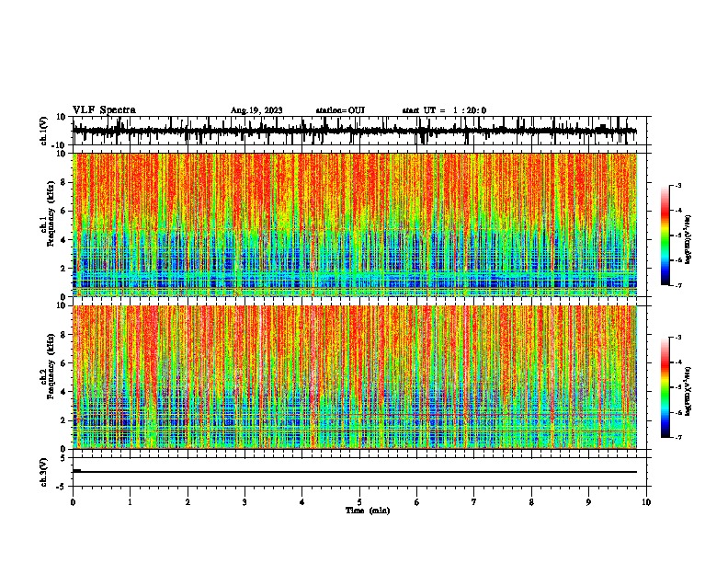Click the ch.3 panel "5" voltage tick
The width and height of the screenshot is (728, 563).
click(63, 458)
